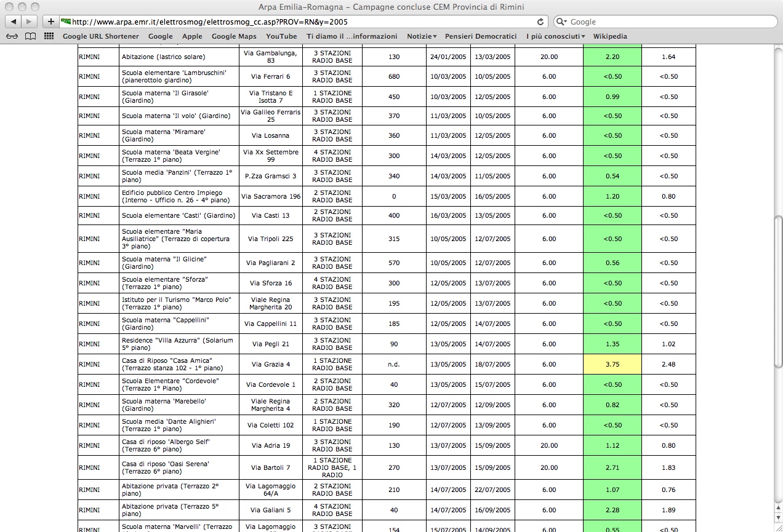Click the site favicon in the address bar
The width and height of the screenshot is (783, 532).
[65, 22]
